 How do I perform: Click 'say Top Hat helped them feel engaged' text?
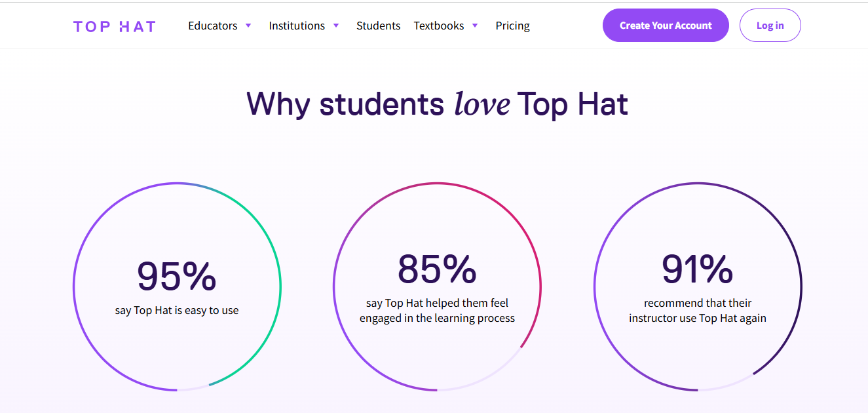[x=437, y=311]
